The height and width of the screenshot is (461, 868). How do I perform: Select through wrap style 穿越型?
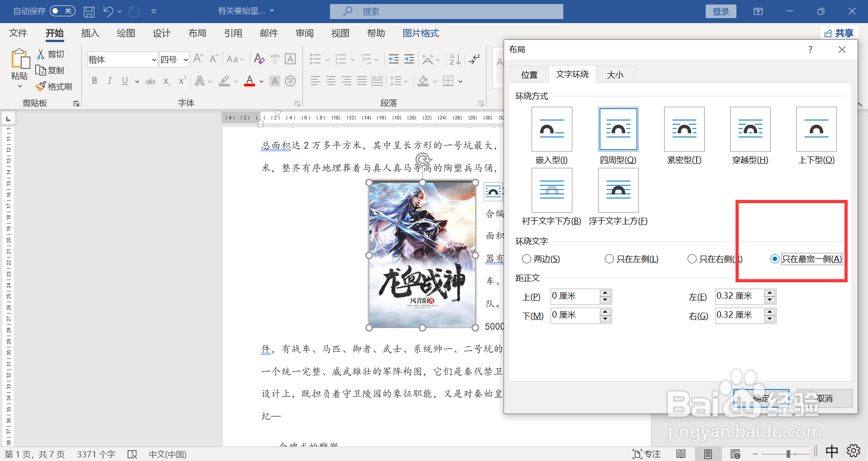750,129
